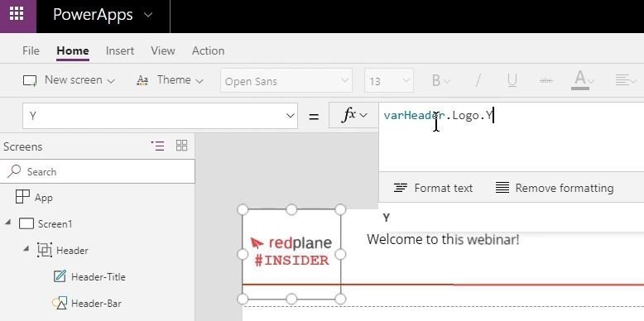
Task: Click Remove formatting button
Action: [555, 188]
